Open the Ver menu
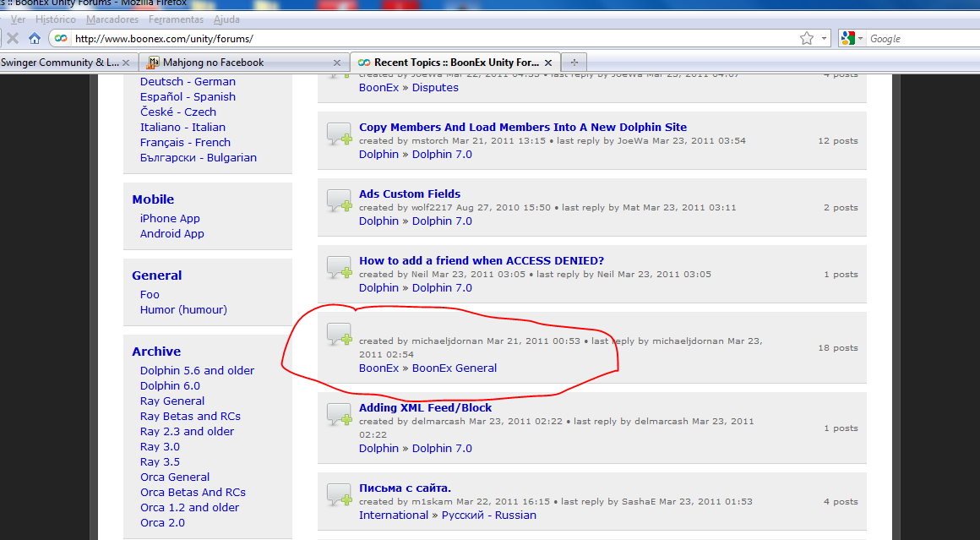Viewport: 980px width, 540px height. point(18,19)
